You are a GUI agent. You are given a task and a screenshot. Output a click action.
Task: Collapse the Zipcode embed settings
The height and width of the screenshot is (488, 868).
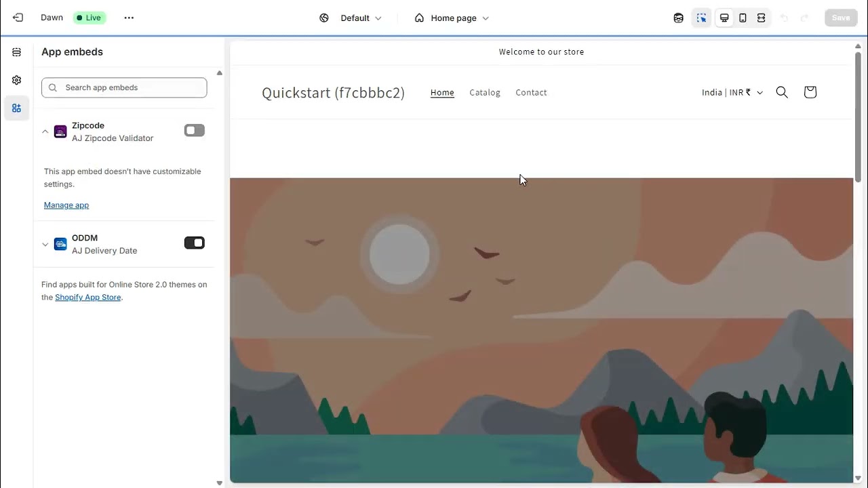point(45,131)
